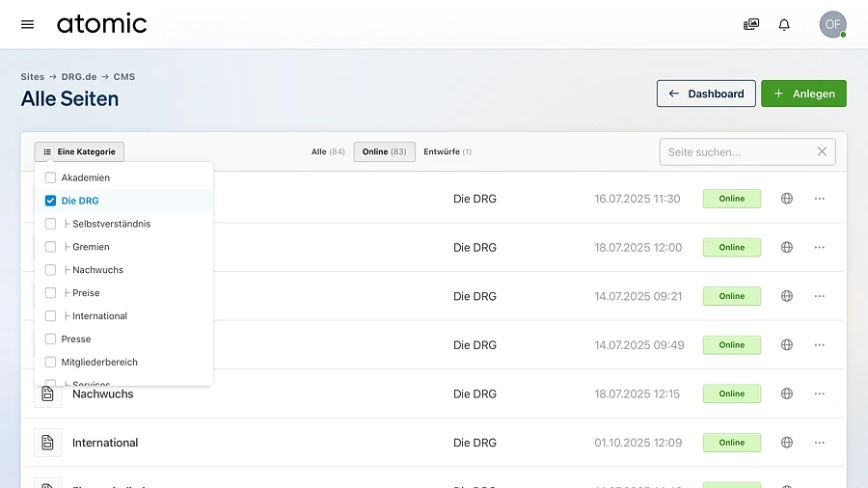The width and height of the screenshot is (868, 488).
Task: Switch to the Entwürfe (1) tab
Action: point(448,151)
